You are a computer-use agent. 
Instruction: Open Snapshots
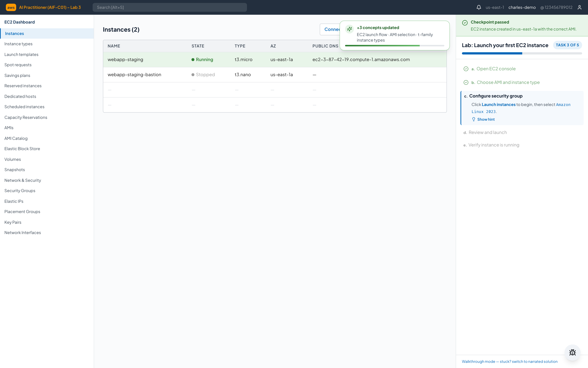15,169
